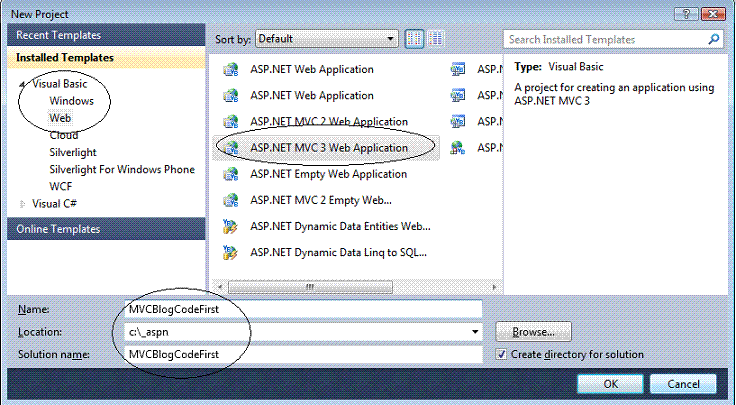Click the search magnifier icon
The image size is (736, 405).
[713, 39]
